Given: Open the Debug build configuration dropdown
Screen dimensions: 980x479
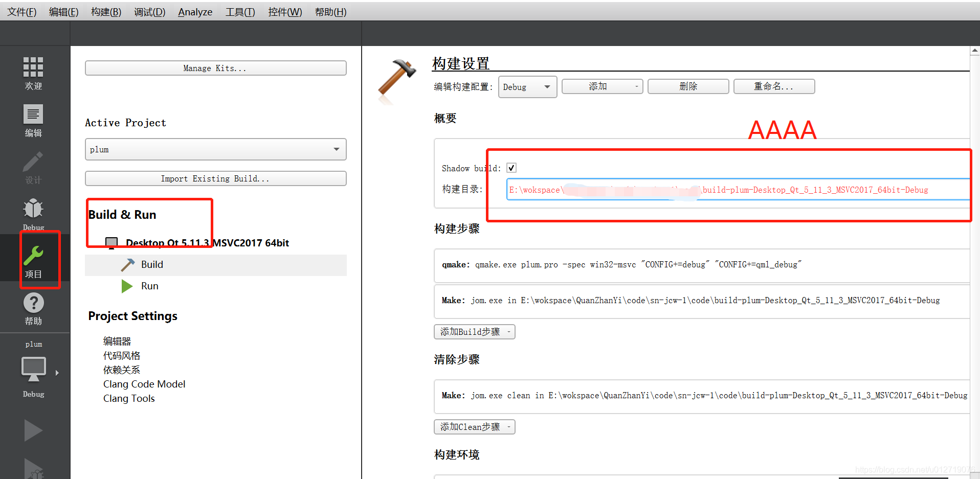Looking at the screenshot, I should coord(527,87).
